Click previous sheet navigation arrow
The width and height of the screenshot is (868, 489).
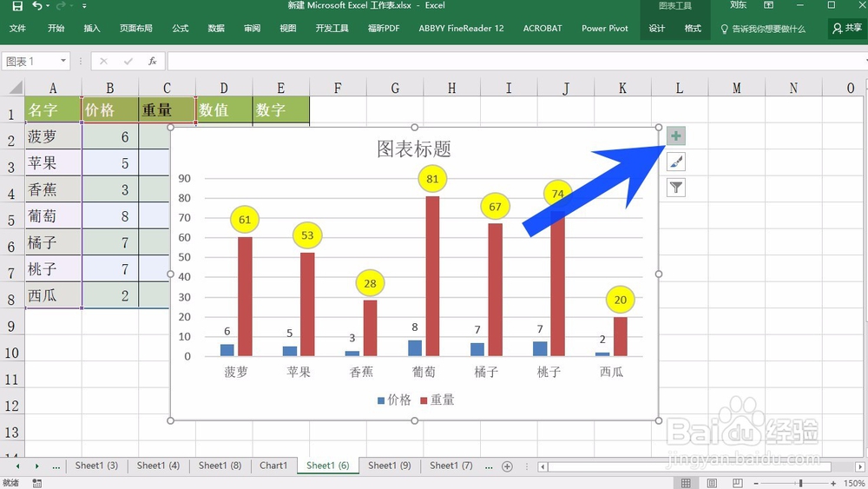tap(17, 466)
